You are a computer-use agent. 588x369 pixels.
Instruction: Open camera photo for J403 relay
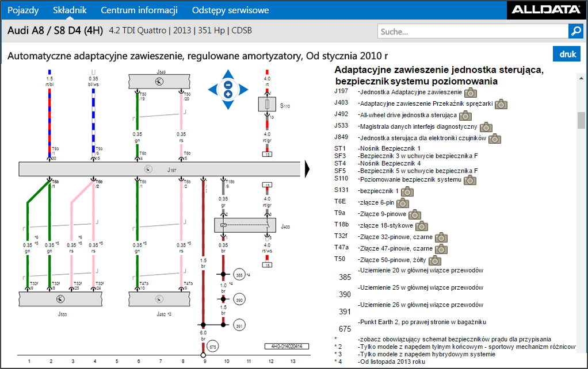coord(501,104)
